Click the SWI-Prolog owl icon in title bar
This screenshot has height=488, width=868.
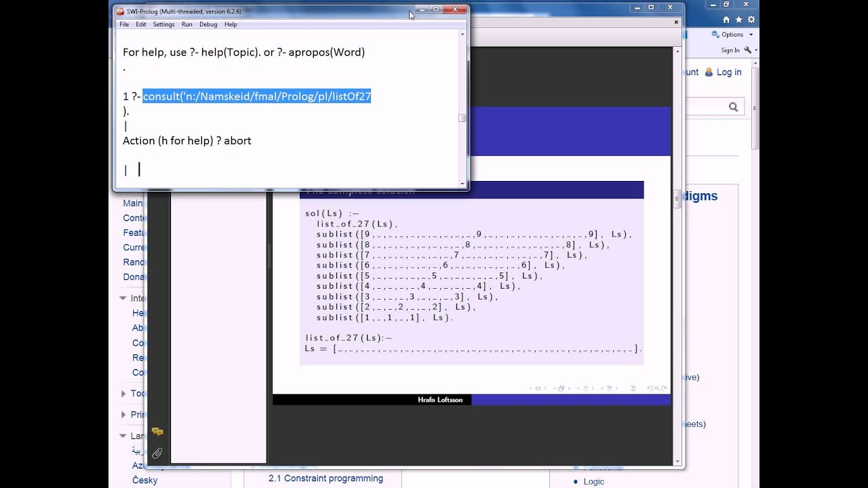[x=121, y=12]
